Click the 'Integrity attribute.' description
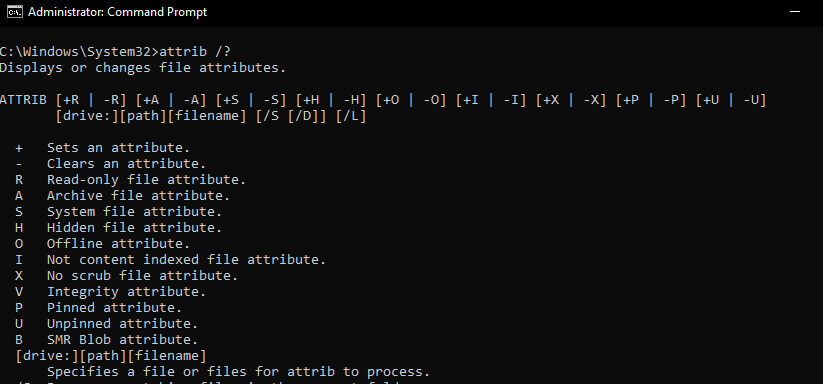Screen dimensions: 823x384 126,292
